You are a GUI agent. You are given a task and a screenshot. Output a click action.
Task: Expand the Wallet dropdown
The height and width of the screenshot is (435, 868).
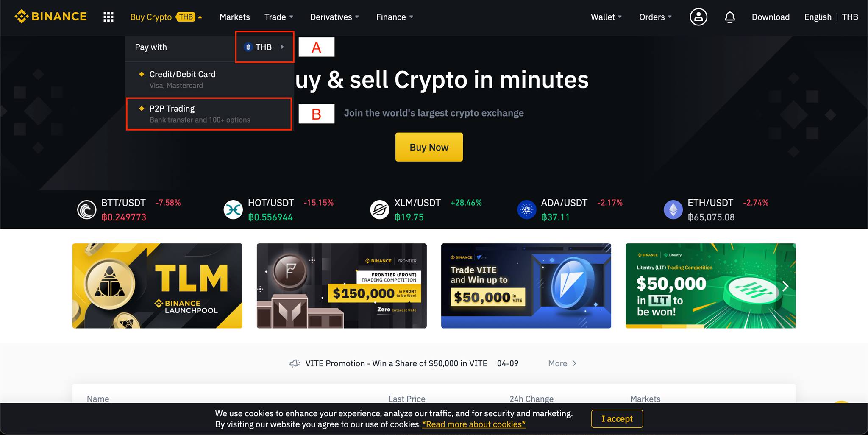pos(606,17)
